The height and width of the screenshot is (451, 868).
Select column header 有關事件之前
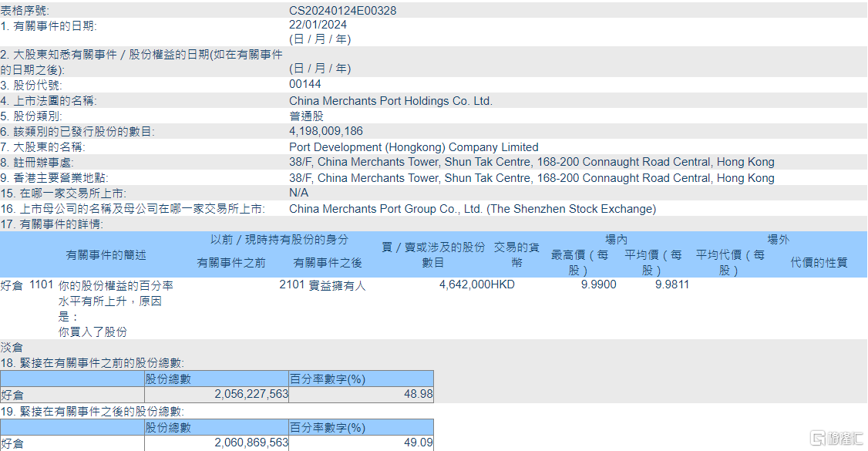pos(231,263)
